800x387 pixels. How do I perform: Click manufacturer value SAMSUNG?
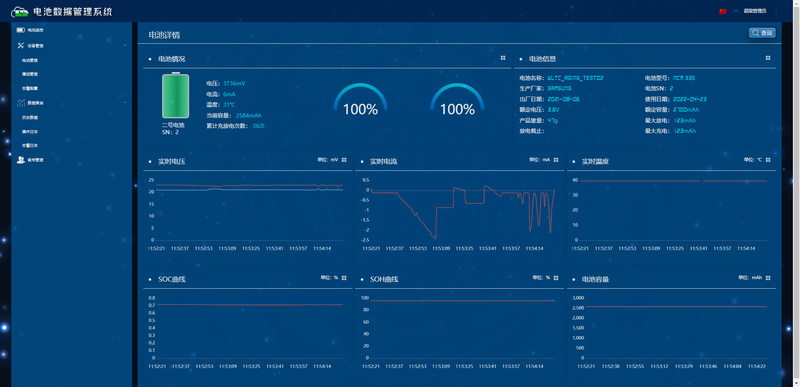[x=559, y=88]
